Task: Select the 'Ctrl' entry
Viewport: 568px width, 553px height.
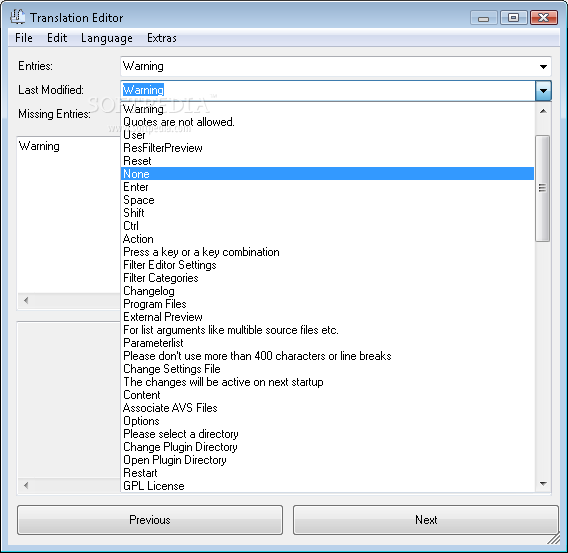Action: [x=327, y=226]
